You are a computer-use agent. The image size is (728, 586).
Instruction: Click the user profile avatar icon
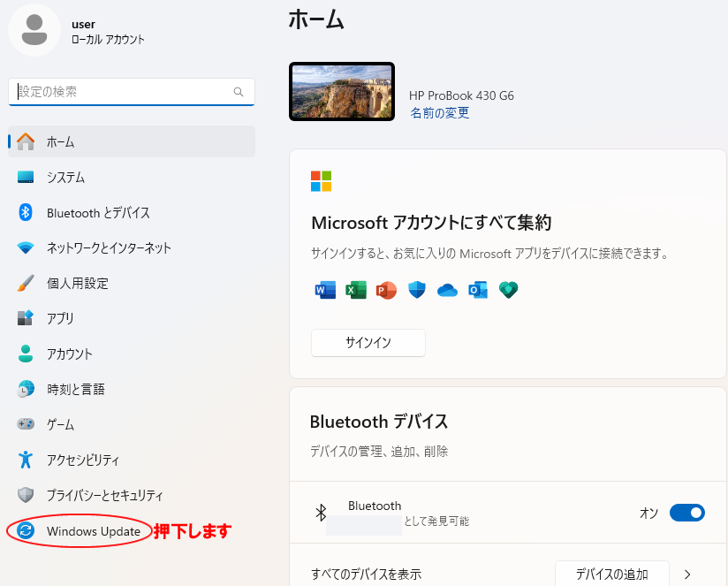[34, 30]
